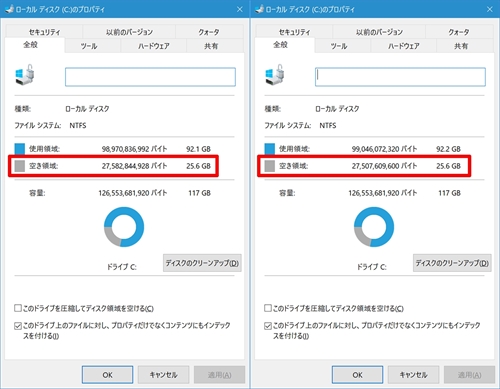Switch to the ツール tab in the left window
The width and height of the screenshot is (500, 389).
[x=89, y=46]
